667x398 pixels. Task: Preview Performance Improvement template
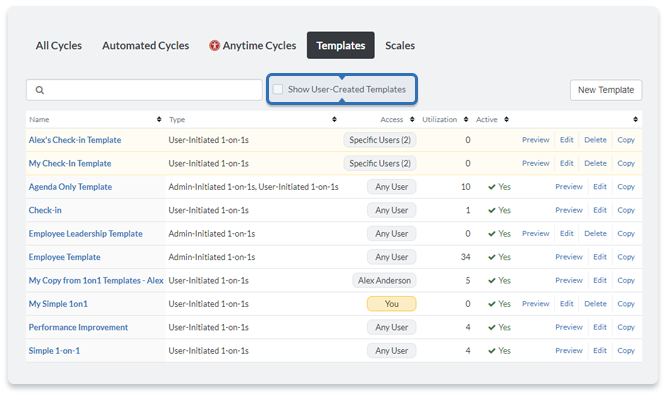[569, 327]
